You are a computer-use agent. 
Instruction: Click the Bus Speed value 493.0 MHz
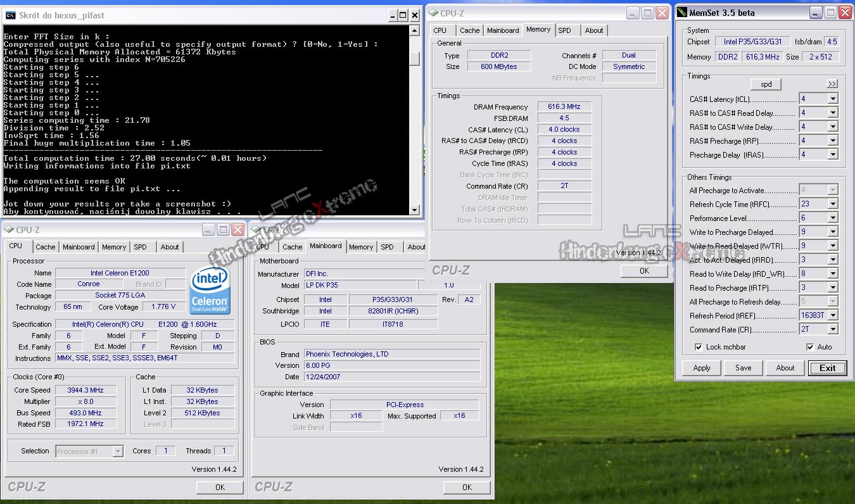pyautogui.click(x=85, y=413)
